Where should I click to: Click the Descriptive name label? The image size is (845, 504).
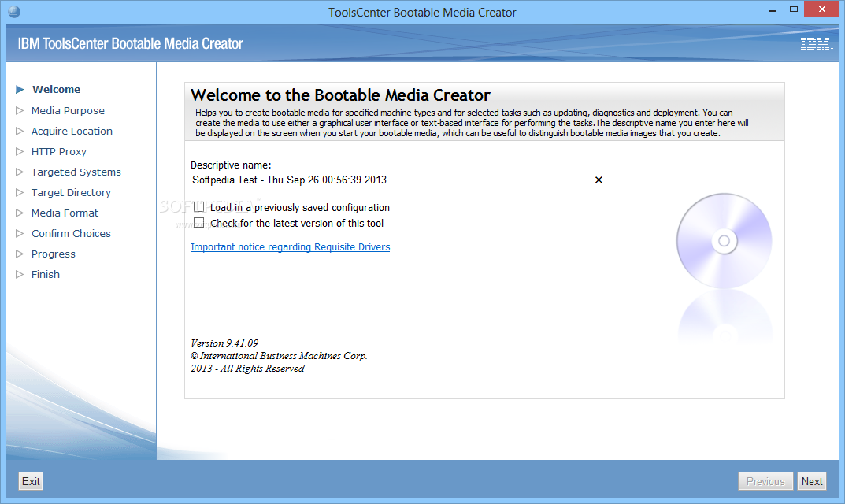pos(231,165)
